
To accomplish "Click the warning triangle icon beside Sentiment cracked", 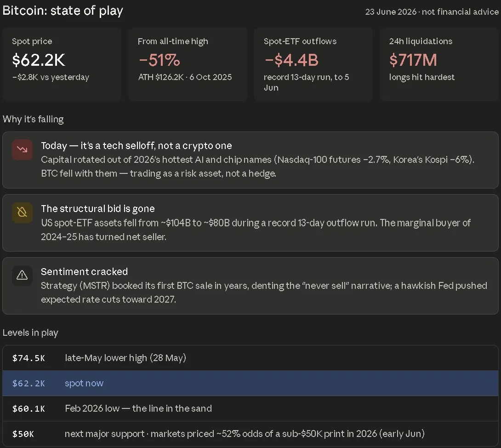I will point(22,276).
